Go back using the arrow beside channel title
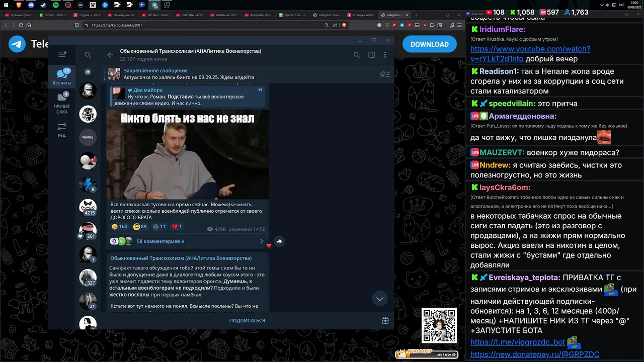 pyautogui.click(x=110, y=55)
